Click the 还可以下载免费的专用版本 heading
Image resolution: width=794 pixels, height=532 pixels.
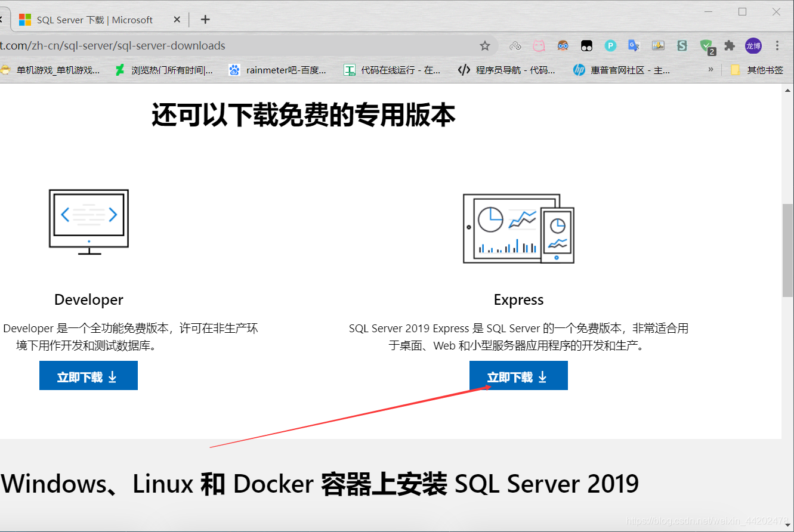(304, 115)
